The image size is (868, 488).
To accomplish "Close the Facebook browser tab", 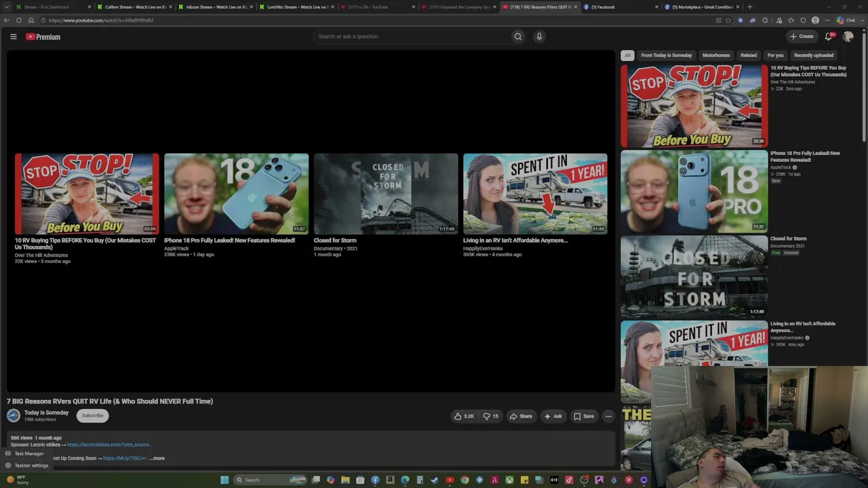I will pos(656,7).
